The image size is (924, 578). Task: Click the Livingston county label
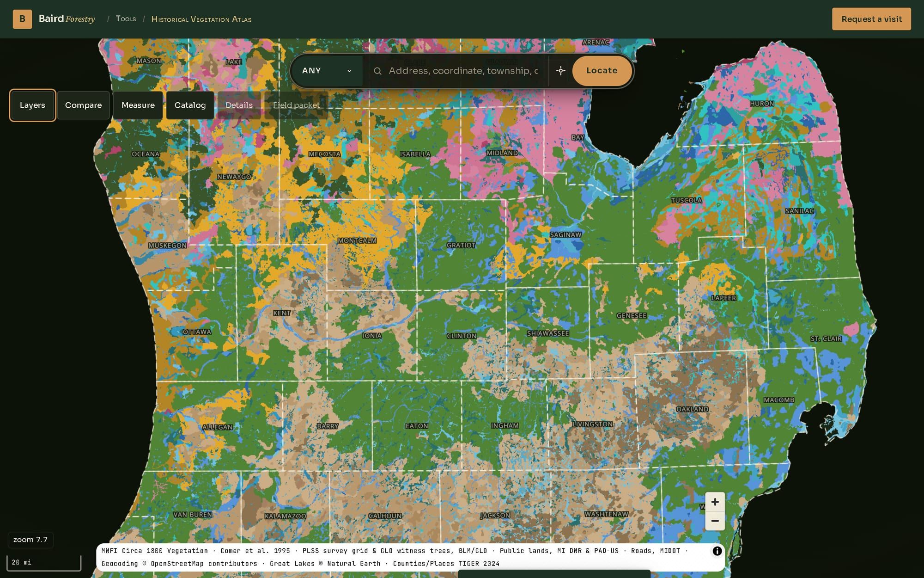pos(592,424)
